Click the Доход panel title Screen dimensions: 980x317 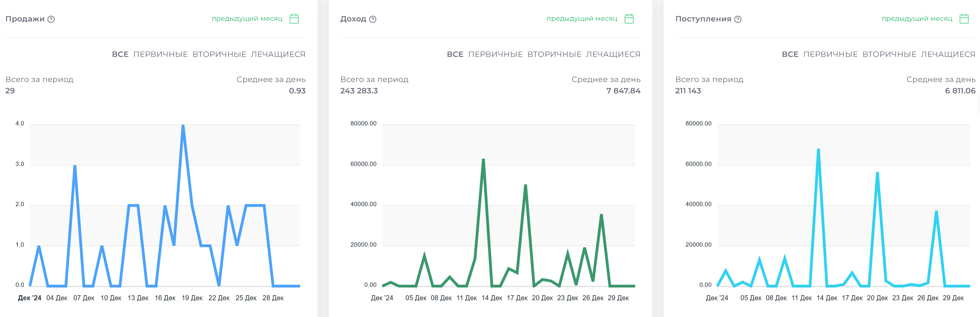click(353, 19)
